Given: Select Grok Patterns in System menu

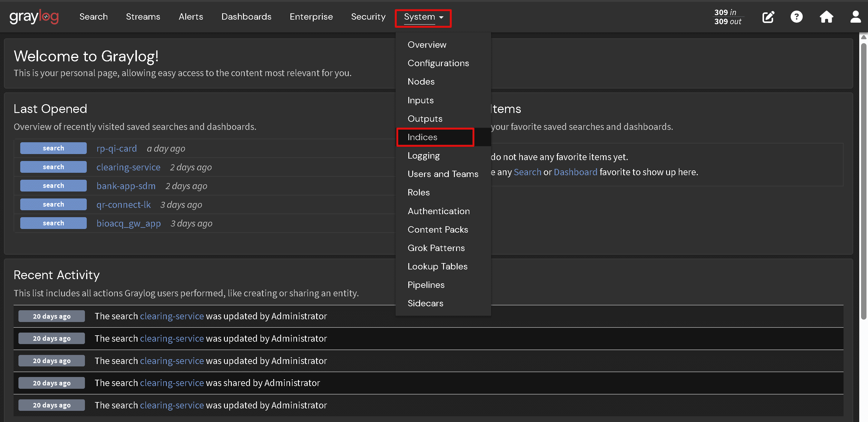Looking at the screenshot, I should pyautogui.click(x=443, y=248).
